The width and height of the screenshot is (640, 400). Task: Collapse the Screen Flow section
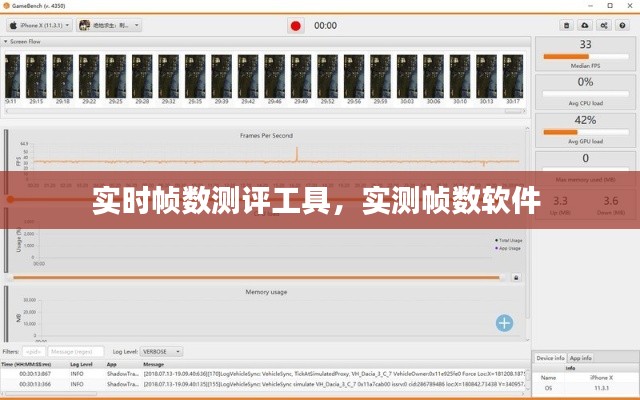[6, 42]
